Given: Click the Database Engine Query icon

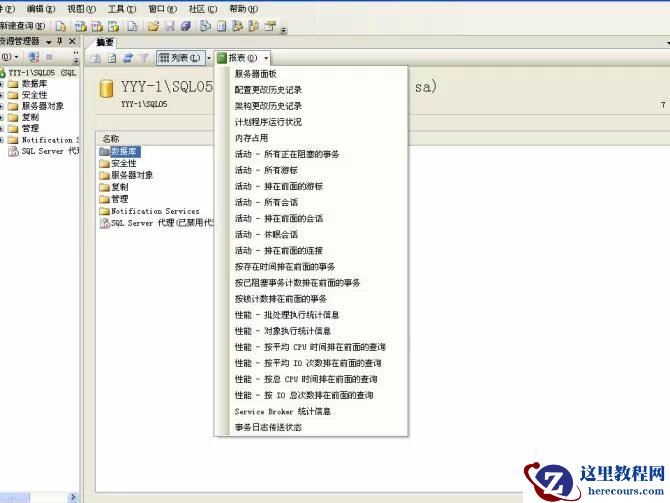Looking at the screenshot, I should 61,26.
